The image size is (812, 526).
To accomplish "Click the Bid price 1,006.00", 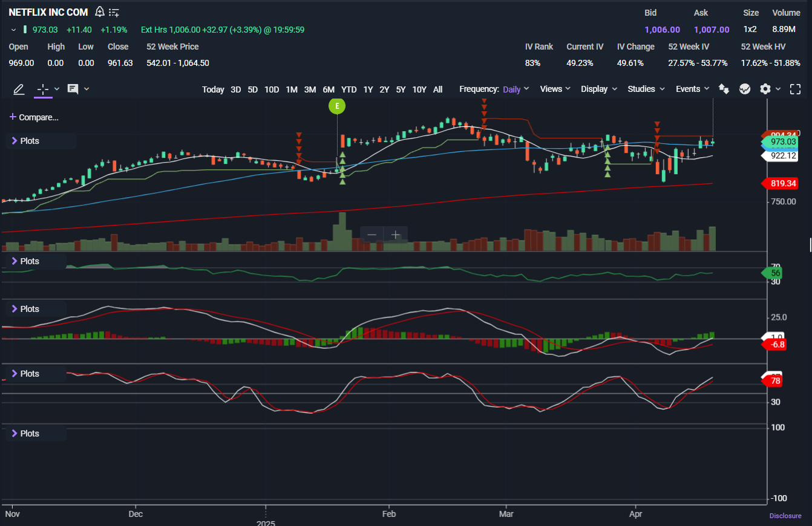I will pyautogui.click(x=662, y=30).
